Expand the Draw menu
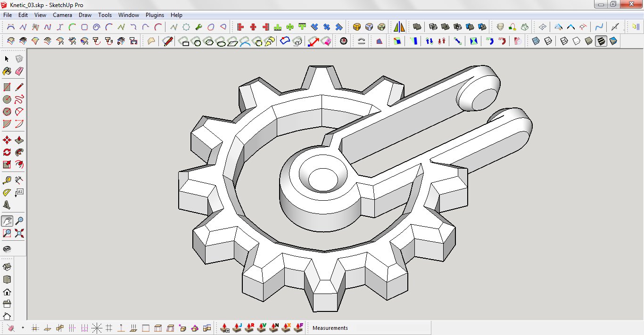The height and width of the screenshot is (335, 644). 85,15
